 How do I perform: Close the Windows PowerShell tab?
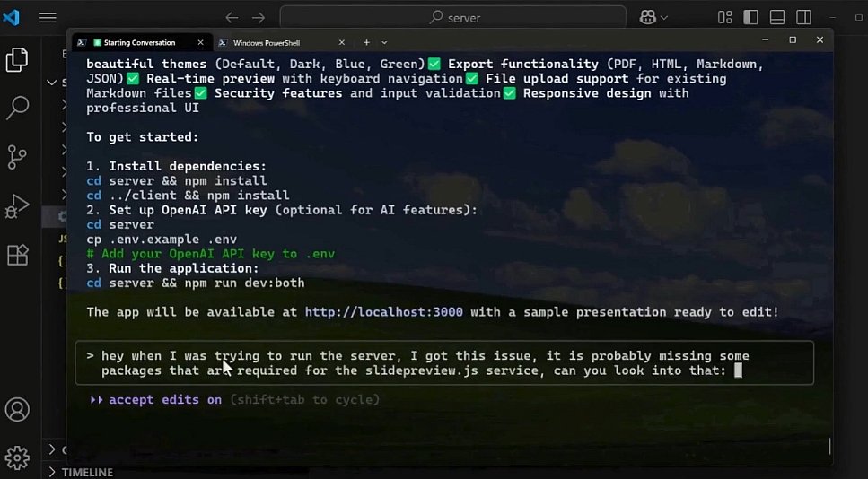coord(342,42)
